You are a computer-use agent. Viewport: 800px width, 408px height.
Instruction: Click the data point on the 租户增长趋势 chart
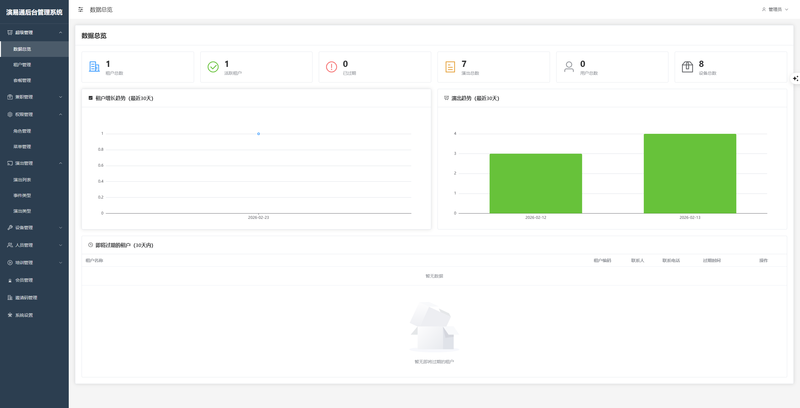coord(259,134)
